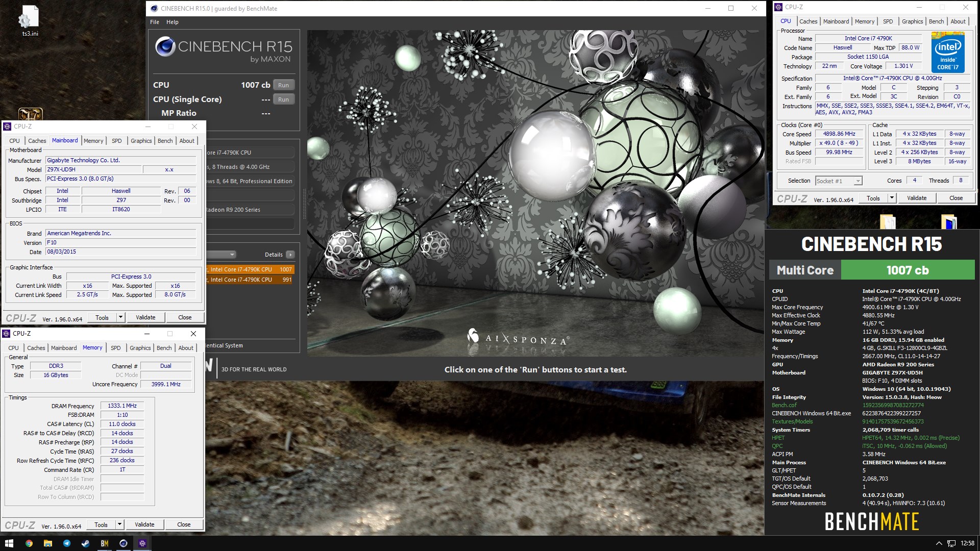Click Validate in the CPU tab window
This screenshot has height=551, width=980.
pos(917,198)
